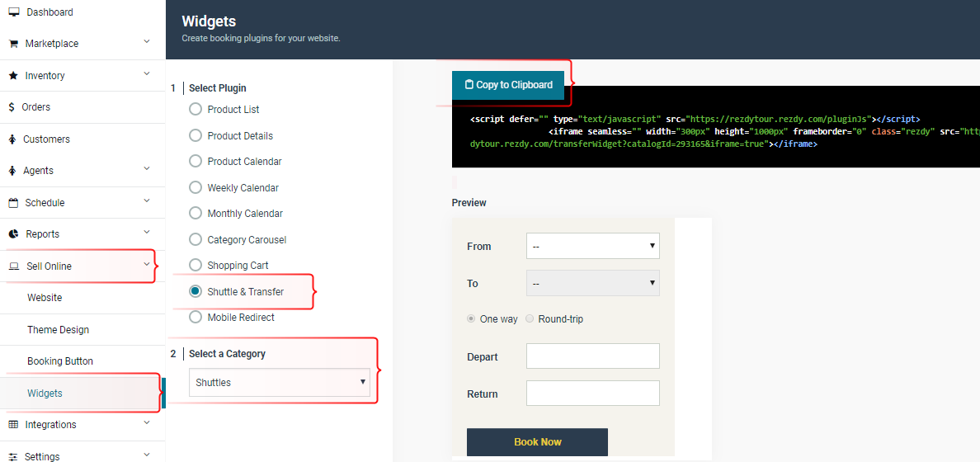Expand the Settings menu chevron
980x462 pixels.
tap(147, 455)
